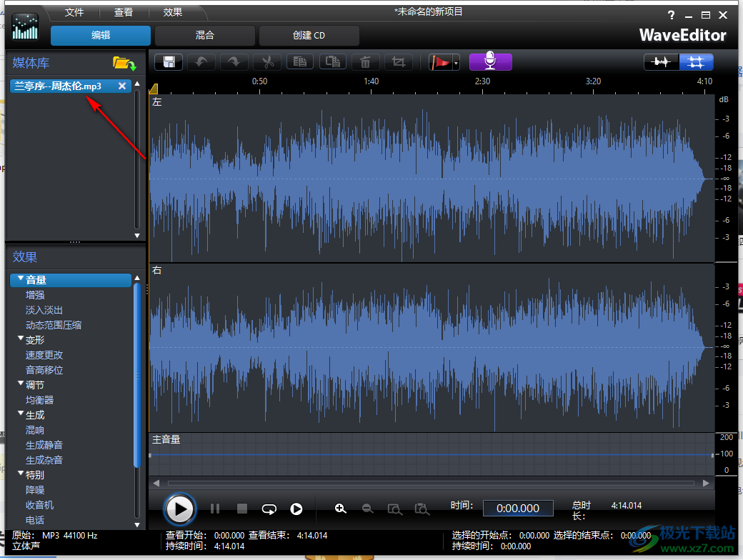This screenshot has height=560, width=743.
Task: Start recording with the microphone icon
Action: point(490,62)
